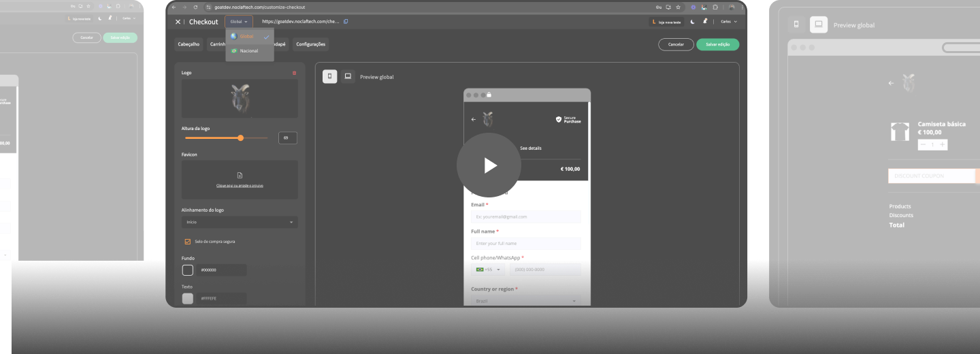Click mobile preview icon in right window

pyautogui.click(x=796, y=25)
